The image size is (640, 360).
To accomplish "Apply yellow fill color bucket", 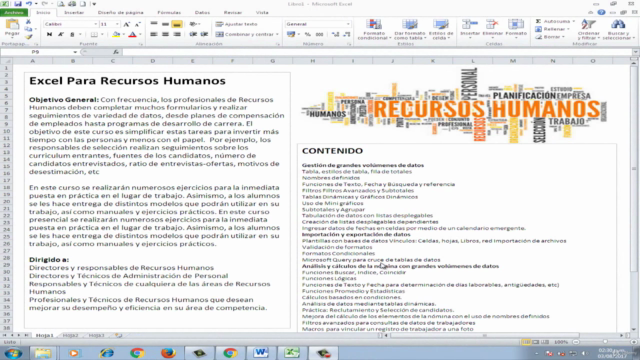I will click(x=116, y=35).
